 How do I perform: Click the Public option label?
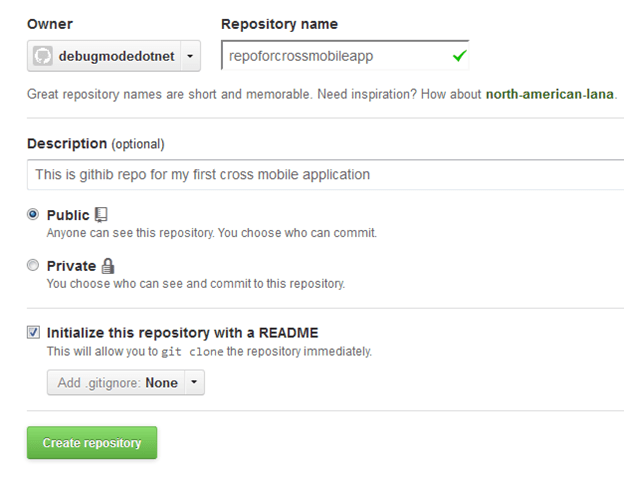point(67,215)
